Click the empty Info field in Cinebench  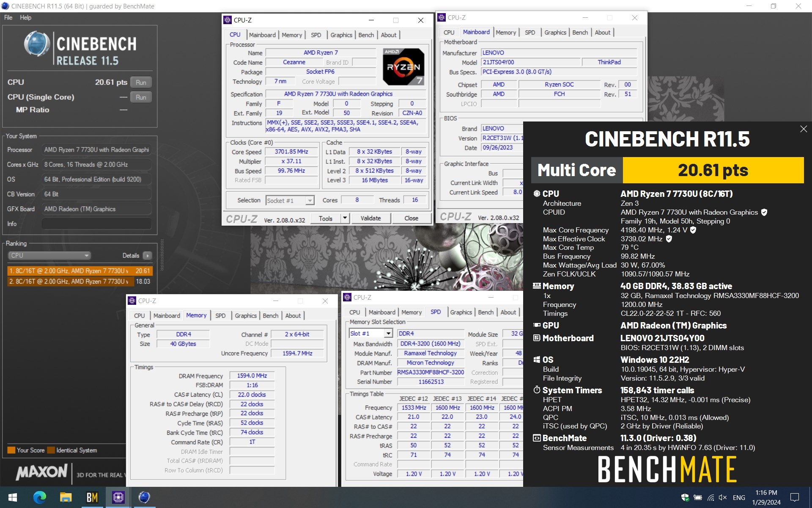(x=96, y=224)
